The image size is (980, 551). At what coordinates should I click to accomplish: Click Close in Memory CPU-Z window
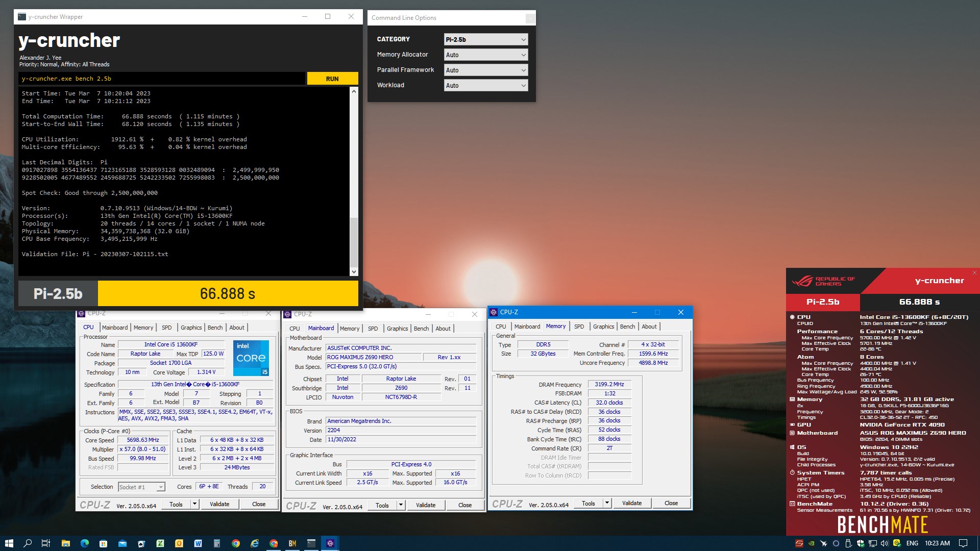(671, 503)
